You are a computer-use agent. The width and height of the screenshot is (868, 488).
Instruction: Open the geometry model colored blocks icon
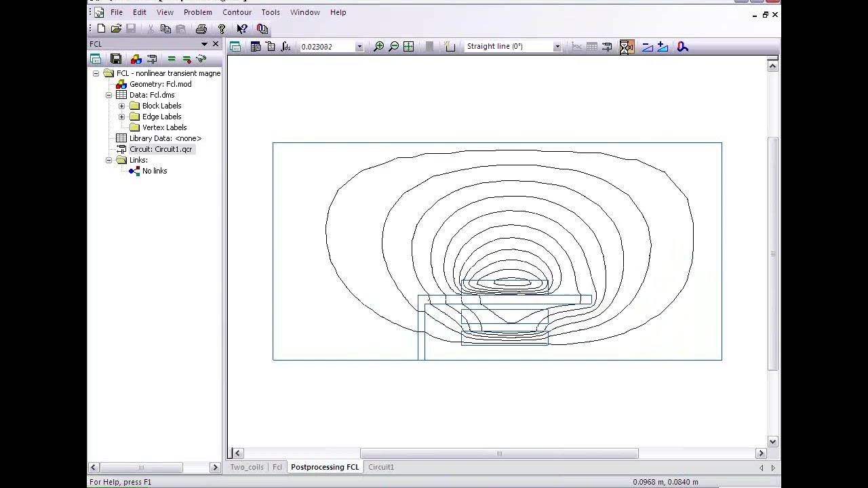pyautogui.click(x=136, y=59)
